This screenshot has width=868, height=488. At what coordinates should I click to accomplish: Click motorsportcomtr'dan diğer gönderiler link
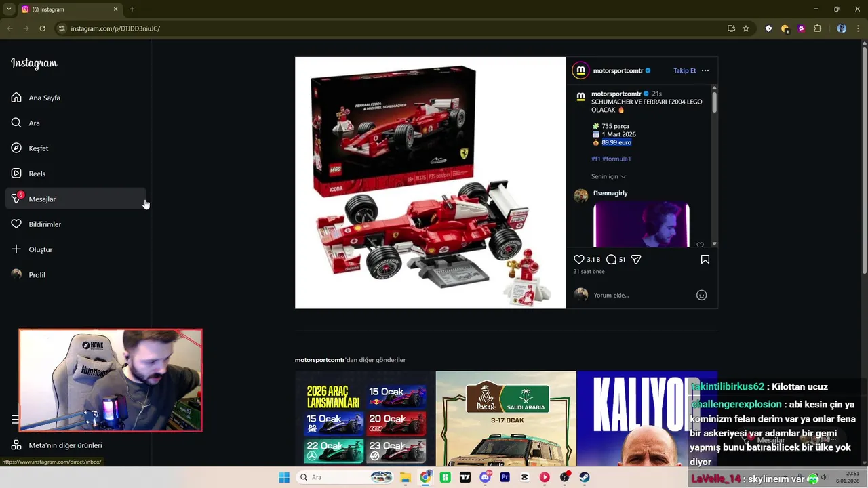(350, 360)
